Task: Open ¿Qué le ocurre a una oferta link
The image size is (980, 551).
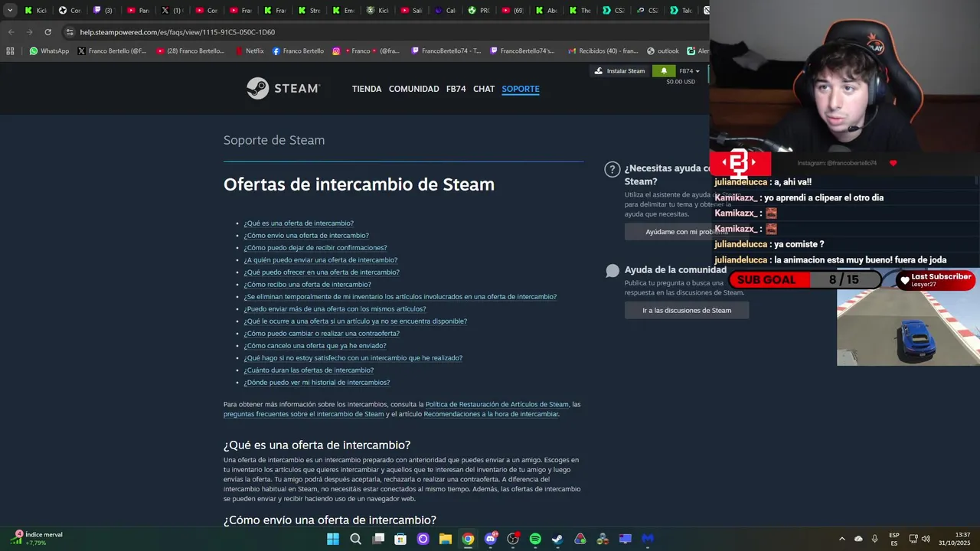Action: point(355,321)
